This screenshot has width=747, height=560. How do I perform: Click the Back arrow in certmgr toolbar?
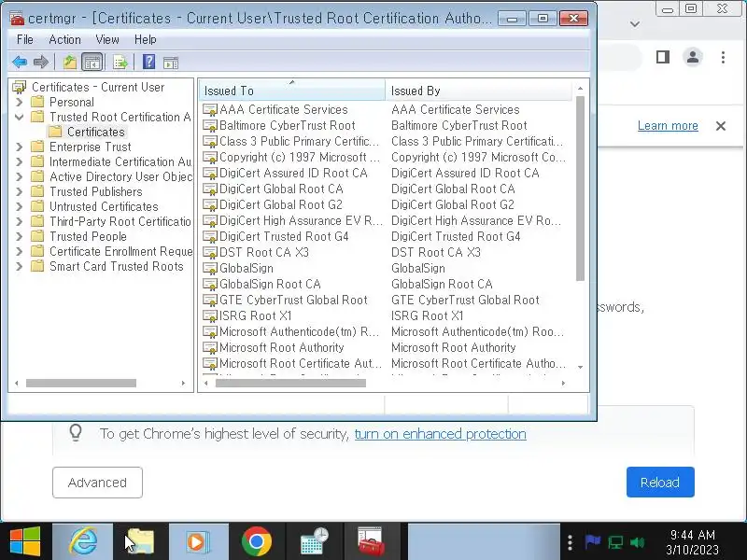tap(20, 62)
